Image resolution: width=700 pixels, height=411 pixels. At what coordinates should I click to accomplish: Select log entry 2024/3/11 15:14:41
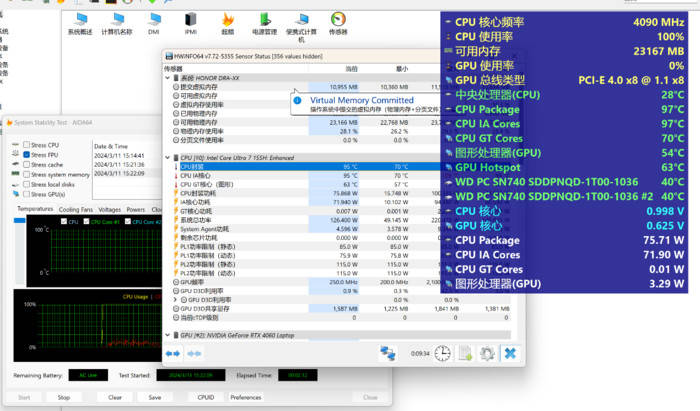(x=119, y=156)
